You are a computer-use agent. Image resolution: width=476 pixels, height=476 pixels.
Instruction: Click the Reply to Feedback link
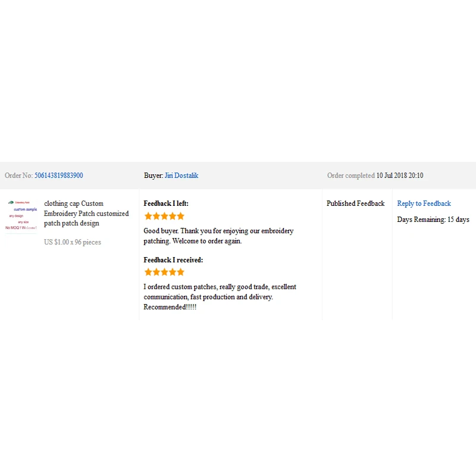click(424, 203)
